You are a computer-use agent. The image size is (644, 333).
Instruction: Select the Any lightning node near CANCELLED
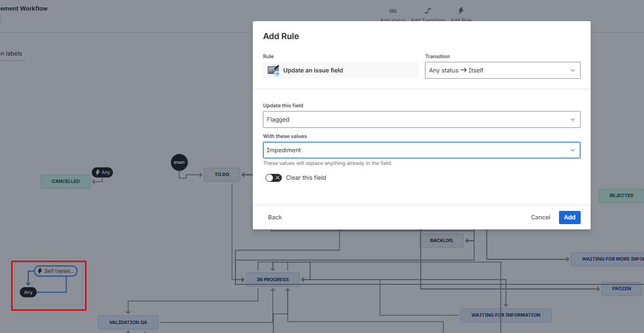102,172
